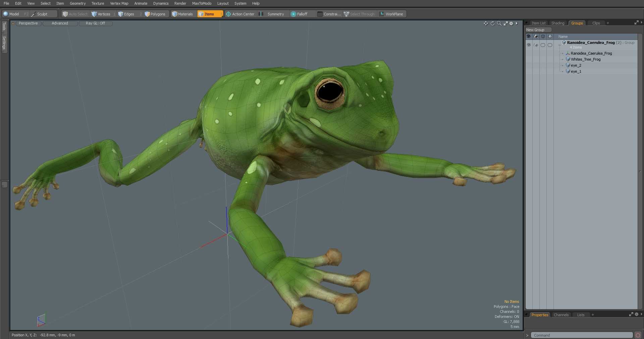Select the eye_2 mesh item

click(576, 65)
